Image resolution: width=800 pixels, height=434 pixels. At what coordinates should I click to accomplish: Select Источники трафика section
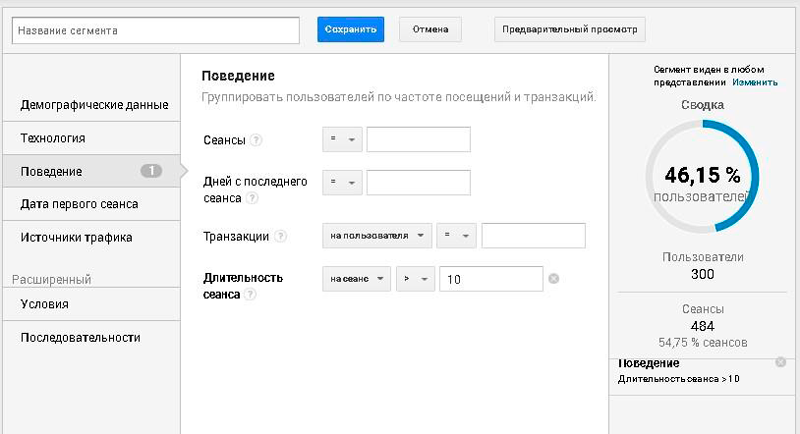(x=92, y=237)
